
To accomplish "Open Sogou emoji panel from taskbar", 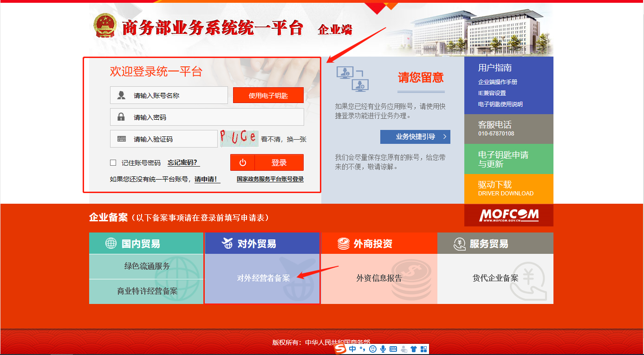I will click(373, 349).
